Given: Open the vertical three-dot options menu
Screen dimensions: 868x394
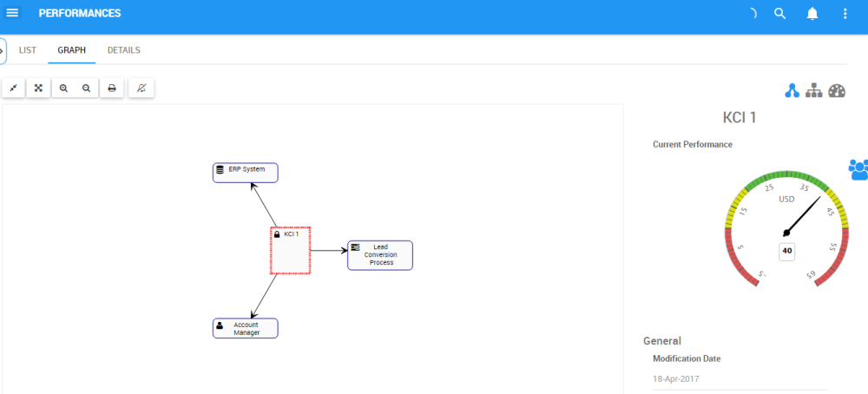Looking at the screenshot, I should pos(845,14).
